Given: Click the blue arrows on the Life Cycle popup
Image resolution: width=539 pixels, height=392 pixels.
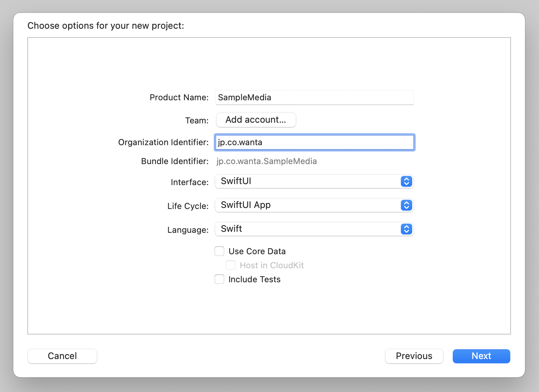Looking at the screenshot, I should coord(406,205).
